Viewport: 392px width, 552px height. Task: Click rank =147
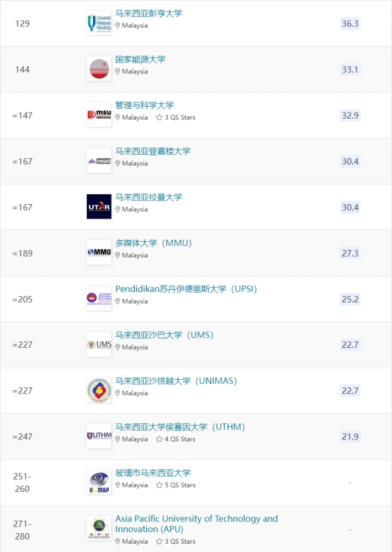(22, 115)
